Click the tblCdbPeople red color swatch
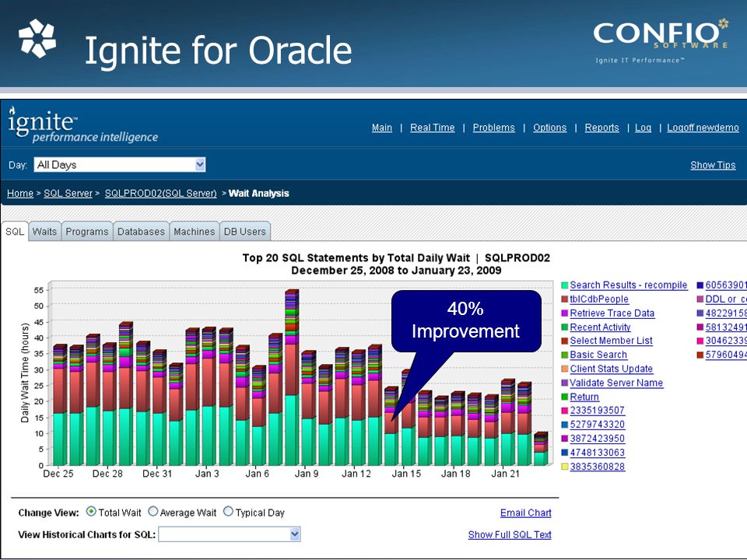The image size is (747, 560). pos(565,299)
